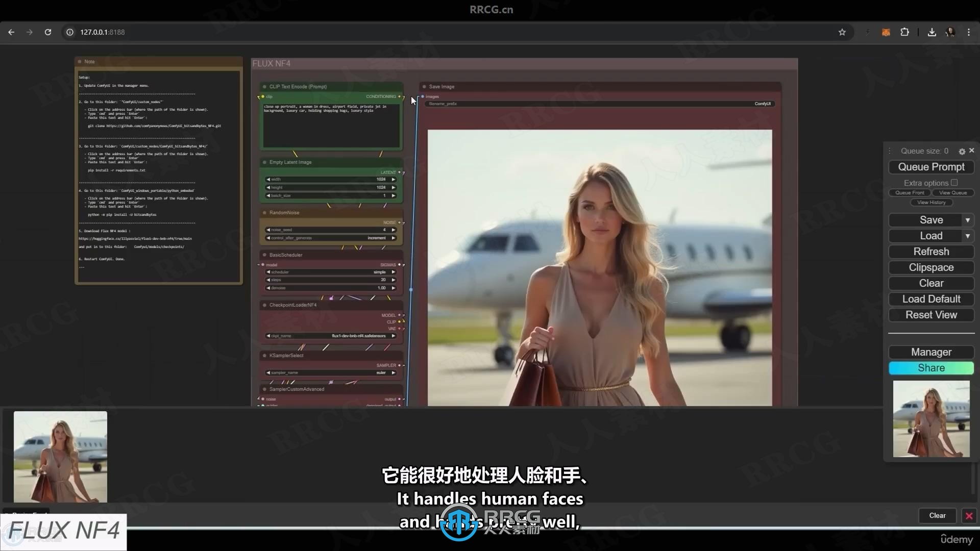Open the Manager panel
Screen dimensions: 980x551
tap(931, 352)
